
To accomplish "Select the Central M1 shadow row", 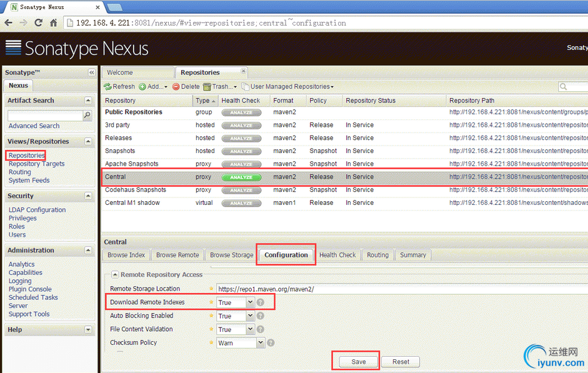I will pyautogui.click(x=344, y=203).
